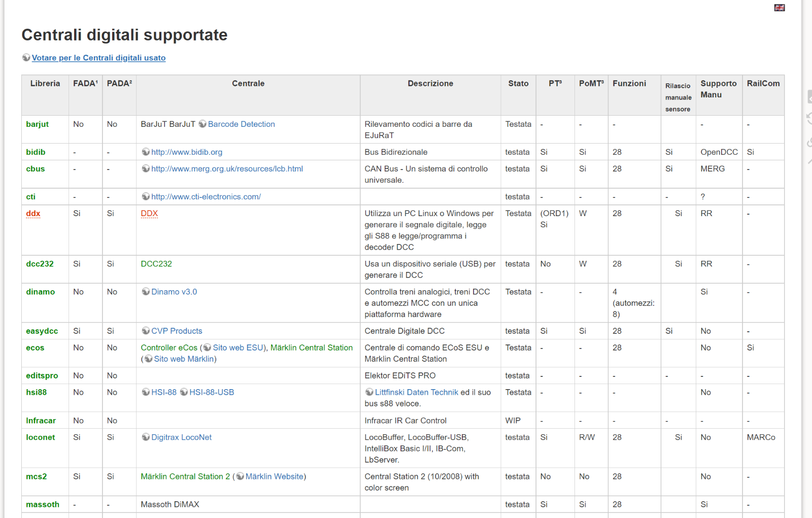The image size is (812, 518).
Task: Open the Votare per le Centrali digitali usato link
Action: [98, 58]
